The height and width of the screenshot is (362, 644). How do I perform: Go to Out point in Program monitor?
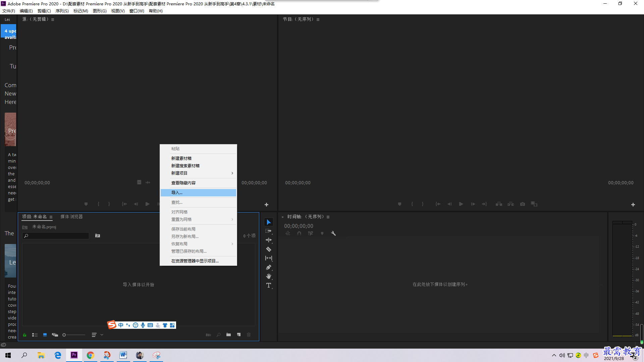484,204
